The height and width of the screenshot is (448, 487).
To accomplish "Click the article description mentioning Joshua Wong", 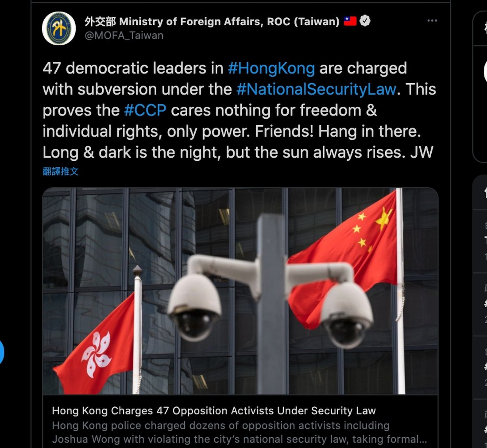I will (240, 432).
